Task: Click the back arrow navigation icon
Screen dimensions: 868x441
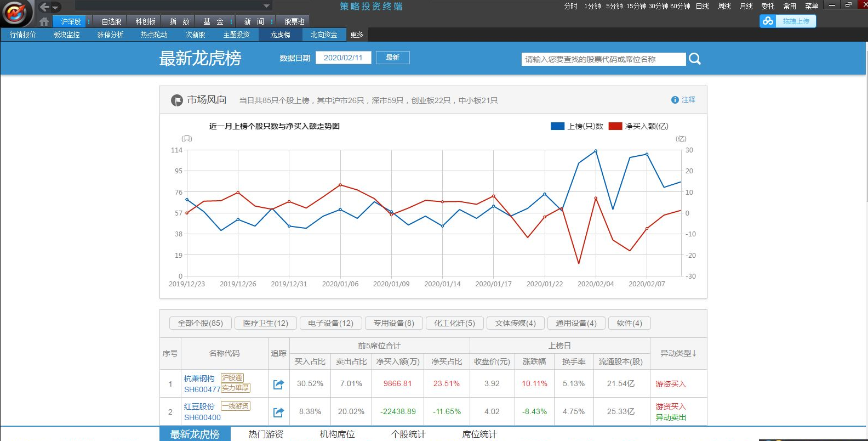Action: [x=44, y=7]
